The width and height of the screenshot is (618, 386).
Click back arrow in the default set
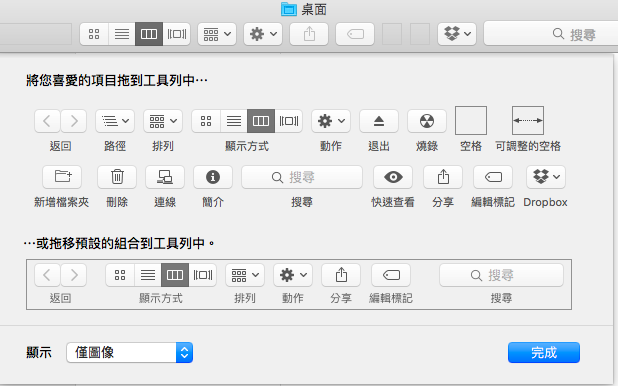point(47,275)
